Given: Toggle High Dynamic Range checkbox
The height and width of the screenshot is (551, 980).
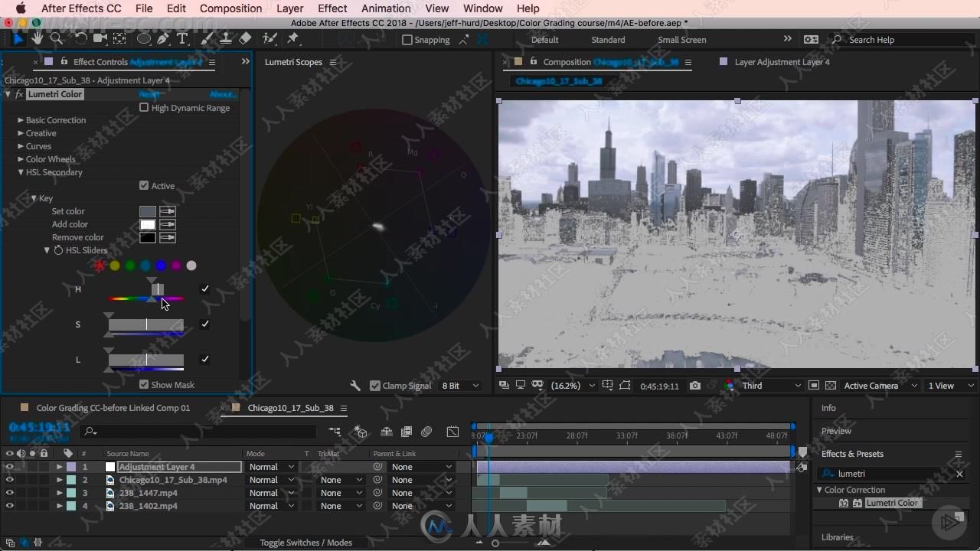Looking at the screenshot, I should pos(144,108).
